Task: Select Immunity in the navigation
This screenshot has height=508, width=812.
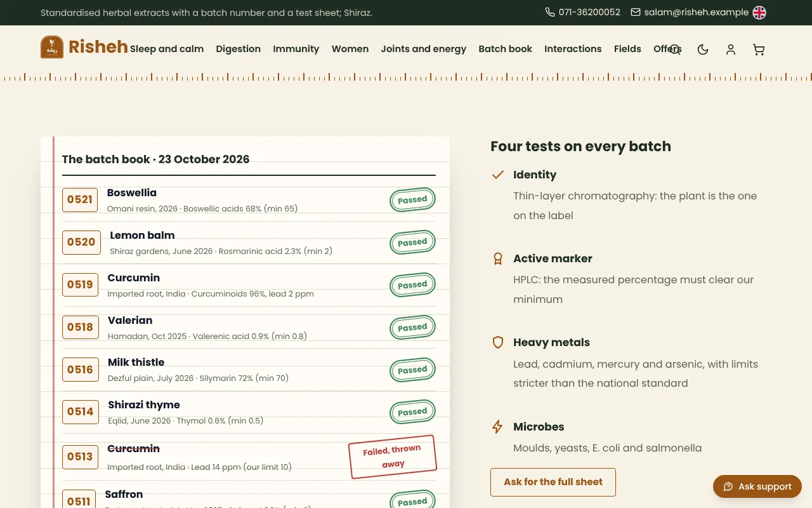Action: pyautogui.click(x=296, y=49)
